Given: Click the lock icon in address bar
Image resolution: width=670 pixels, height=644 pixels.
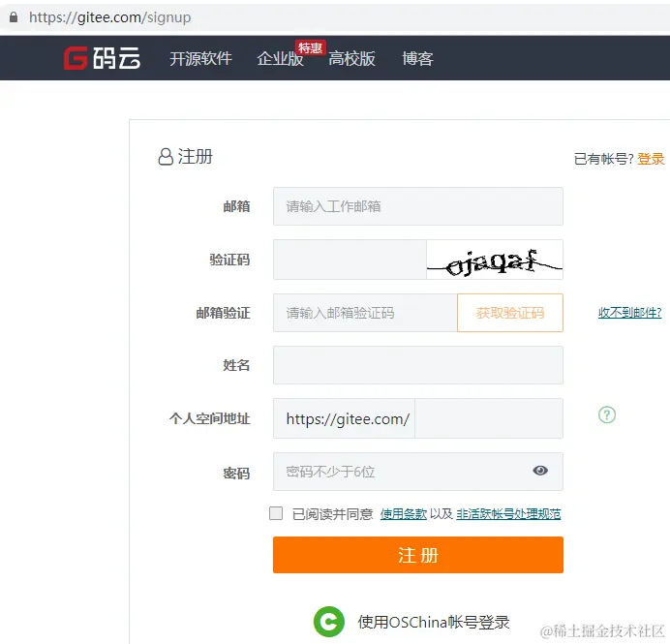Looking at the screenshot, I should coord(14,17).
